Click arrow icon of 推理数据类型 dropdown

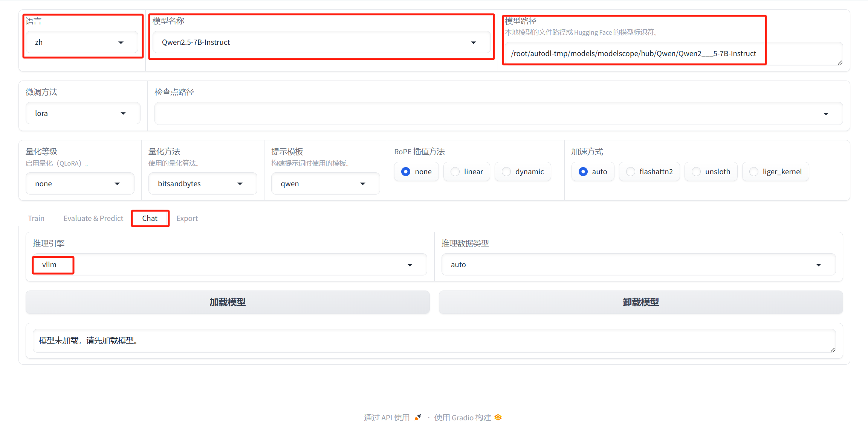tap(819, 265)
